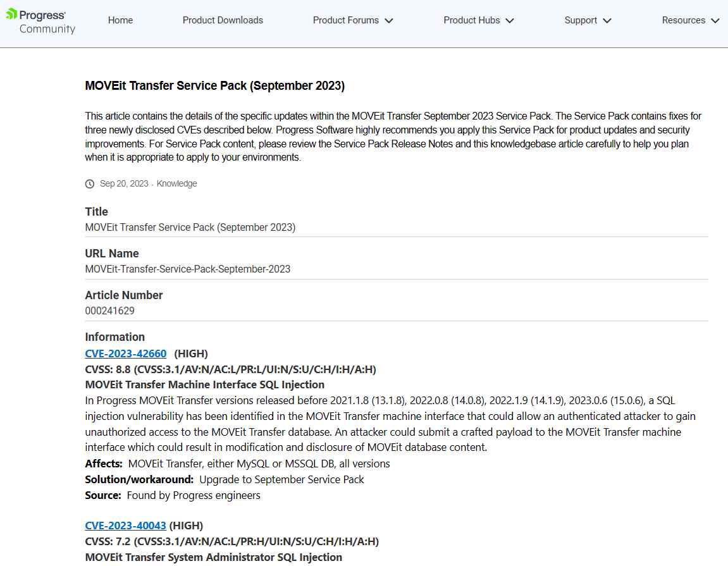The width and height of the screenshot is (728, 566).
Task: Click the CVSS: 7.2 score line
Action: [231, 541]
